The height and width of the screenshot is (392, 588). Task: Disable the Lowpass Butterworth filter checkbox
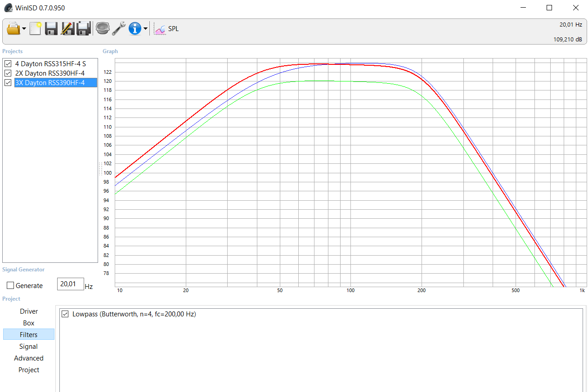click(x=65, y=314)
